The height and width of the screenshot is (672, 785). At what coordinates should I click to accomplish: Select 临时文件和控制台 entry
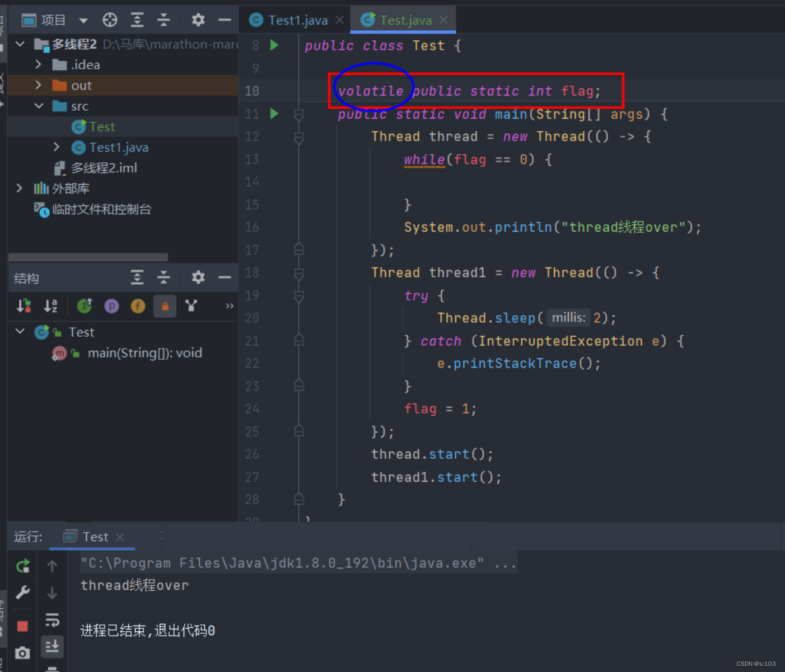coord(92,209)
